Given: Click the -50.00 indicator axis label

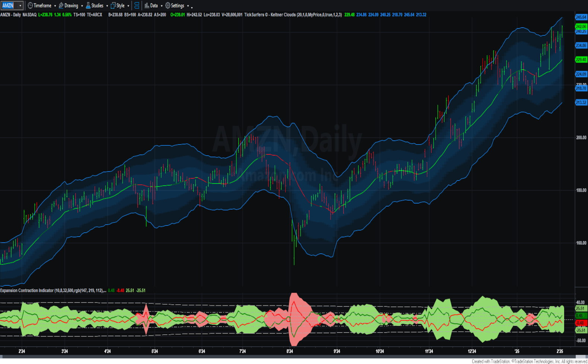Looking at the screenshot, I should tap(581, 341).
